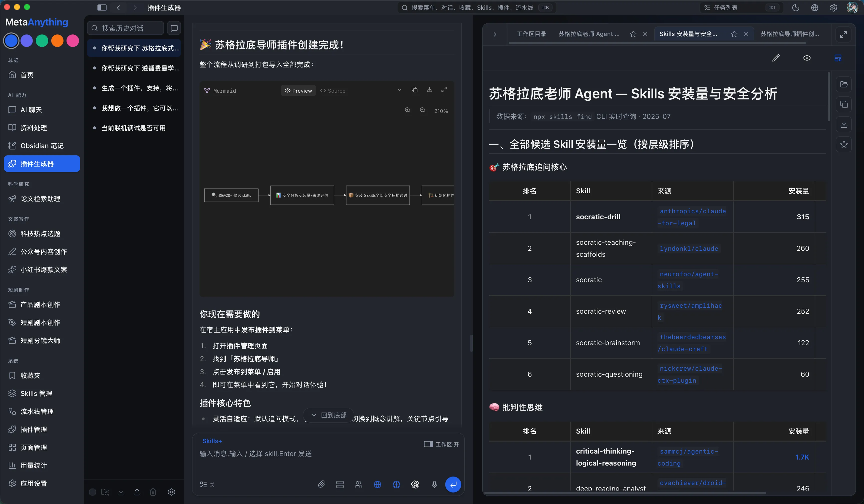Switch document to split layout view
The height and width of the screenshot is (504, 864).
point(838,58)
